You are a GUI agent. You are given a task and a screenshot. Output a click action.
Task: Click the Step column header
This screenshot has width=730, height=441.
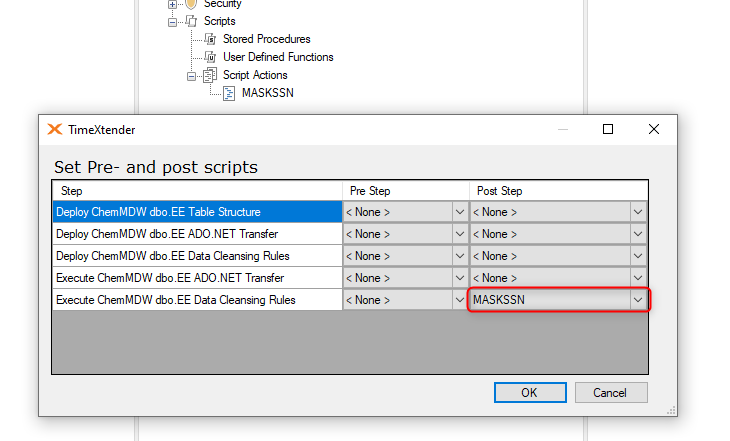pyautogui.click(x=197, y=191)
